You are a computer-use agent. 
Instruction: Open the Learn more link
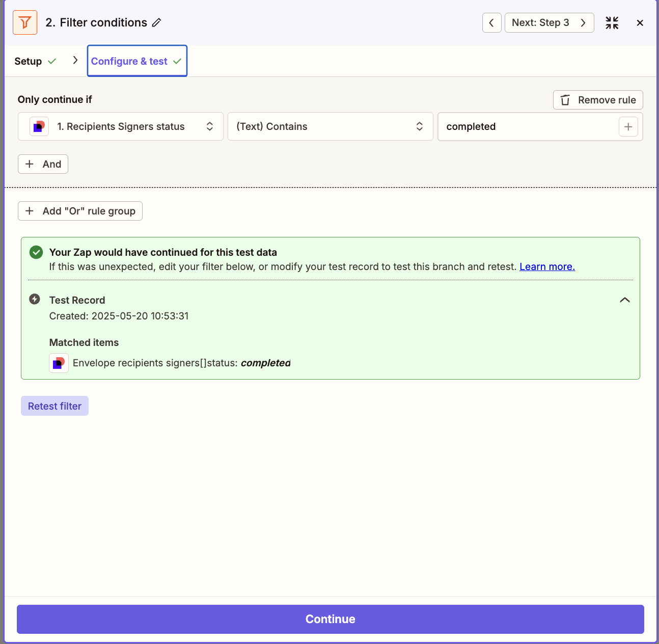pyautogui.click(x=547, y=266)
